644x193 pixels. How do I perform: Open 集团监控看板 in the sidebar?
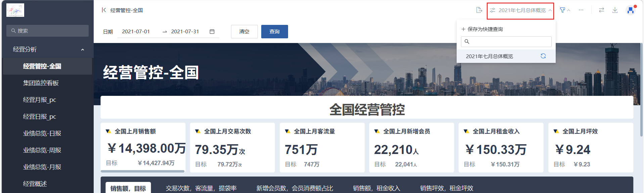[41, 83]
